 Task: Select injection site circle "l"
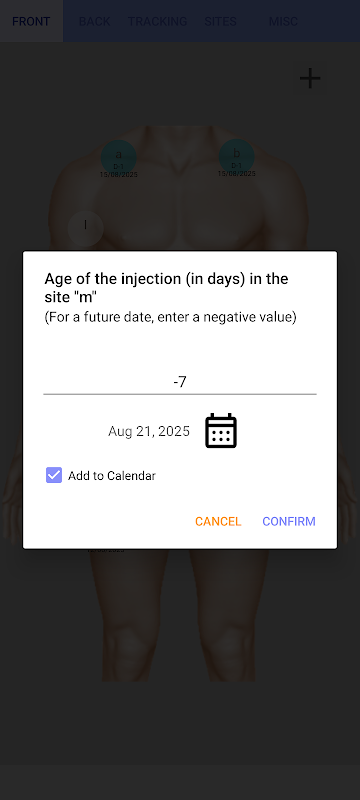86,228
